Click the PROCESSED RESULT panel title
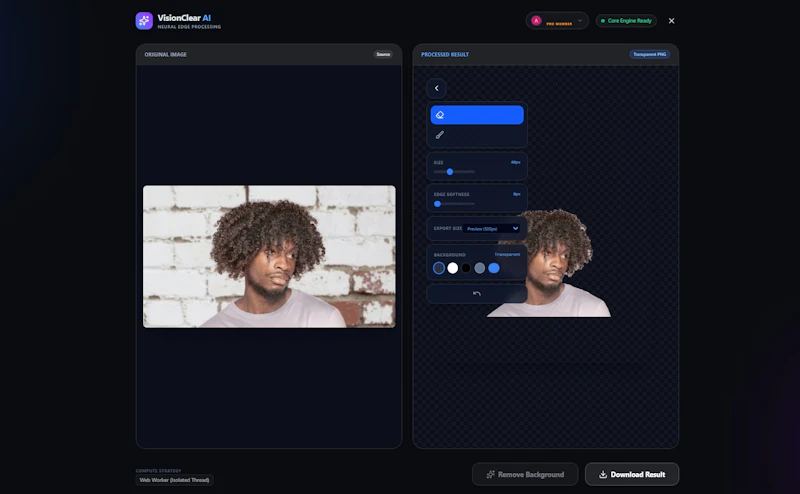 445,55
